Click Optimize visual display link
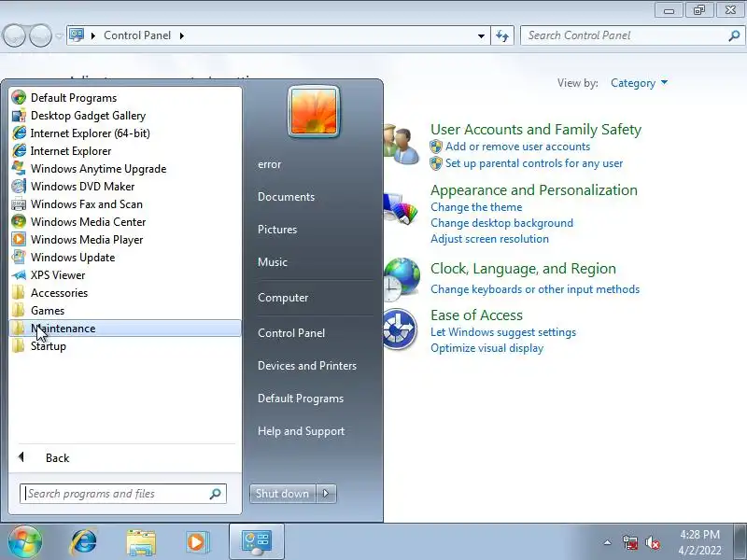747x560 pixels. pyautogui.click(x=486, y=348)
